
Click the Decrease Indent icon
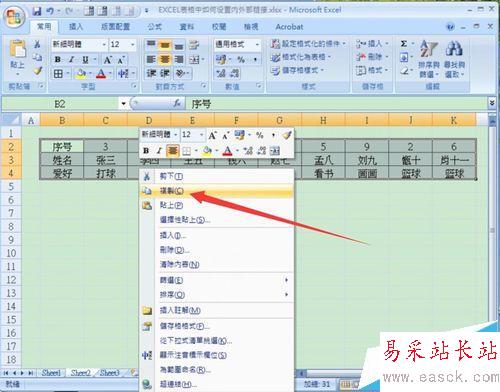[151, 73]
